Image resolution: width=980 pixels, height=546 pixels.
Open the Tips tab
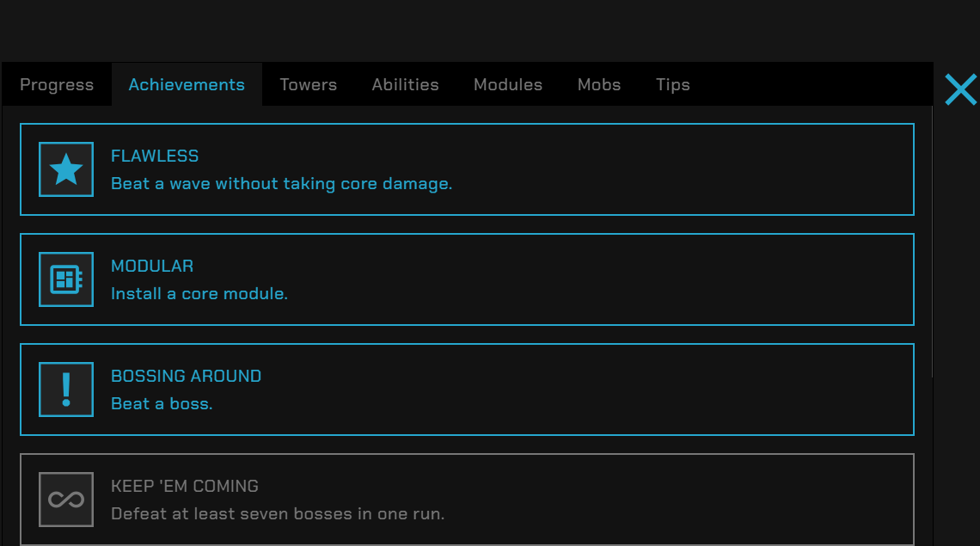click(x=672, y=84)
